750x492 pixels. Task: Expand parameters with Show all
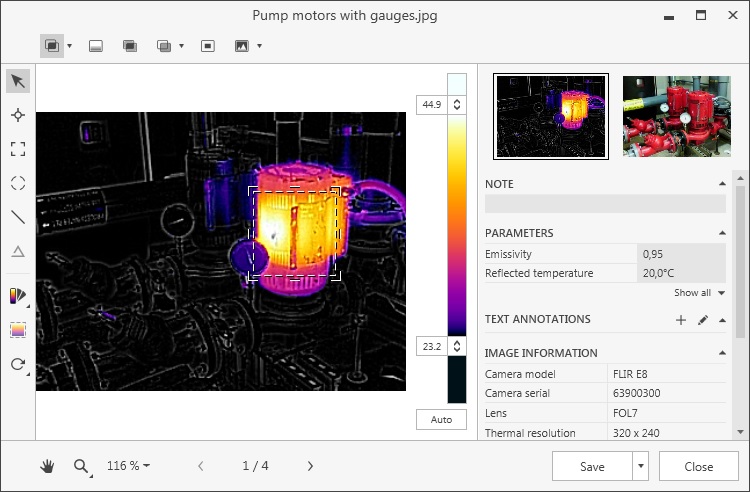697,293
